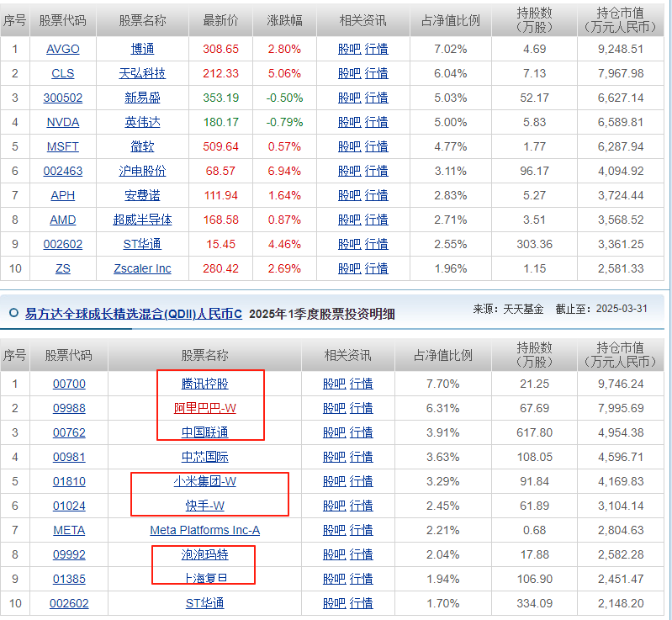The image size is (672, 620).
Task: Open 中芯国际 stock link
Action: 205,457
